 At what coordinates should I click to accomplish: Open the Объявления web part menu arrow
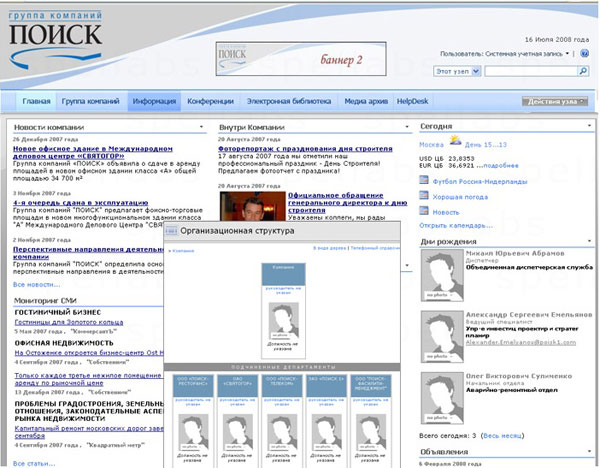pos(589,452)
